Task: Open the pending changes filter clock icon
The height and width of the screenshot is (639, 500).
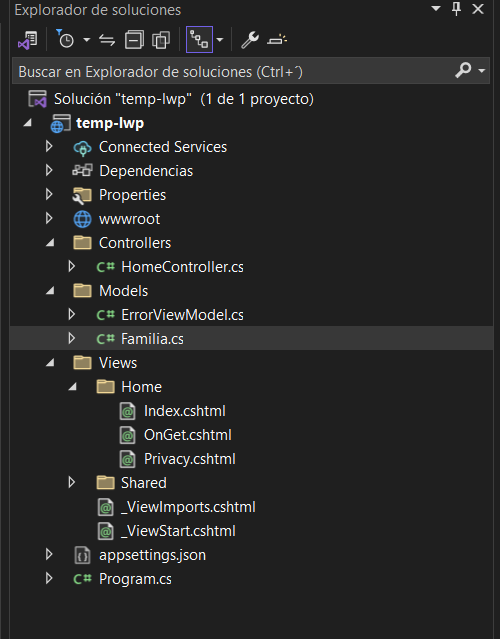Action: click(x=65, y=40)
